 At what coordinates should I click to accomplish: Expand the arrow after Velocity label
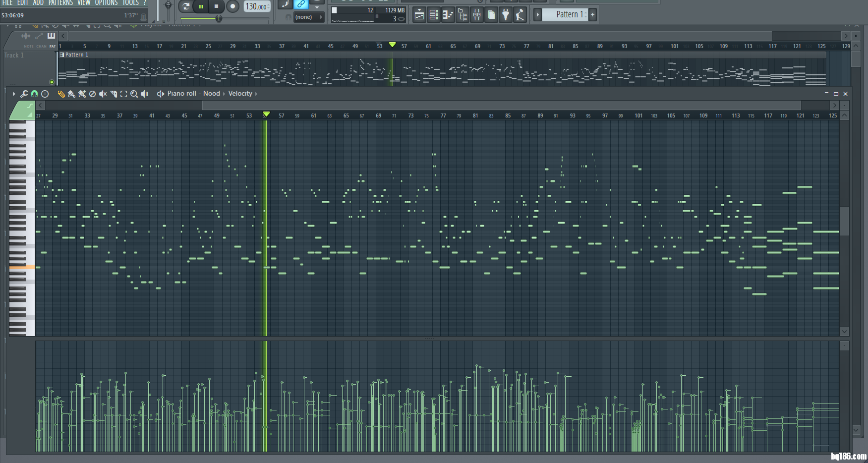[256, 94]
